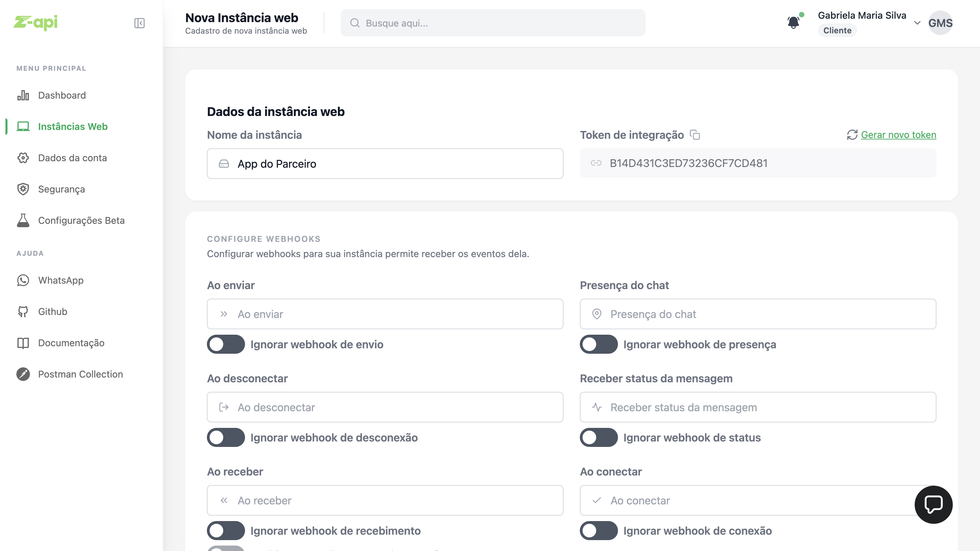The width and height of the screenshot is (980, 551).
Task: Open notifications bell
Action: [794, 22]
